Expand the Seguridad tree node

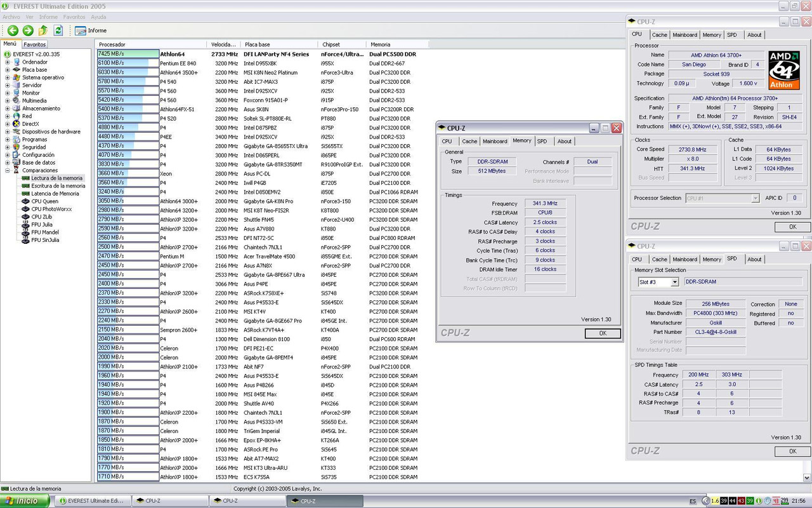click(8, 147)
